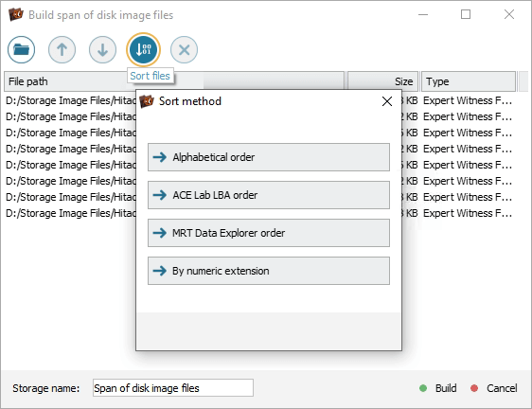
Task: Choose Alphabetical order sorting
Action: (269, 157)
